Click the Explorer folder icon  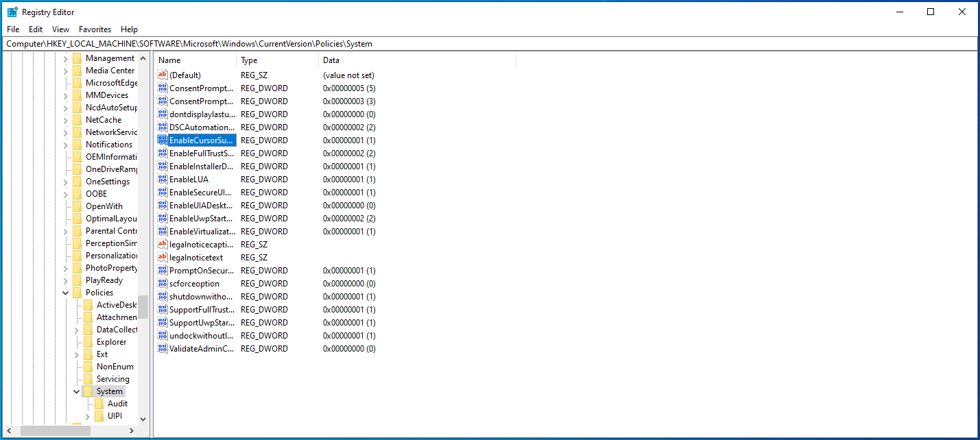tap(88, 342)
